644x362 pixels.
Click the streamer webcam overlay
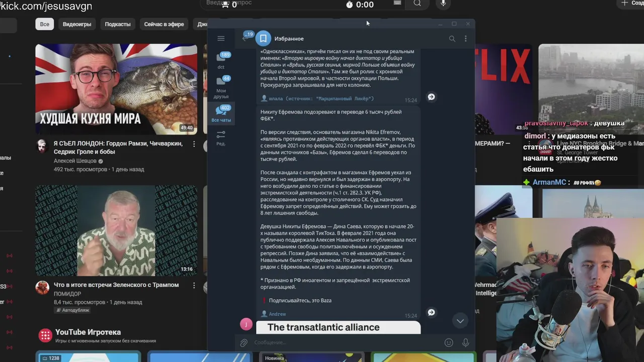point(570,289)
